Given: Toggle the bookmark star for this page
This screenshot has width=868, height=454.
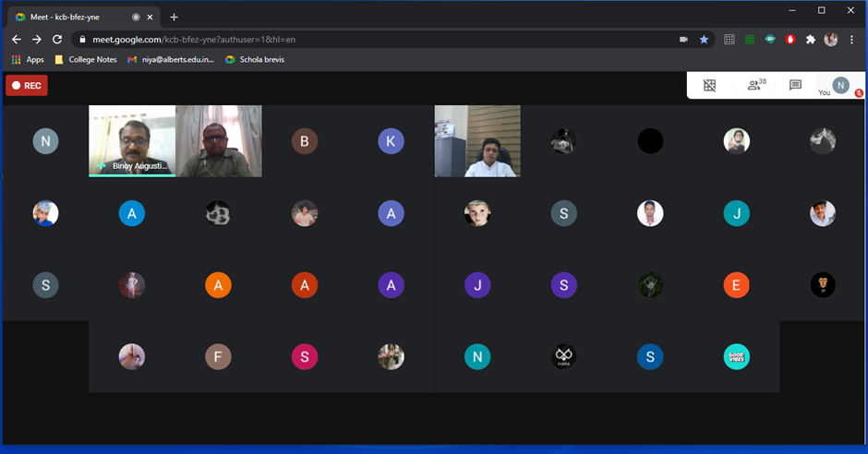Looking at the screenshot, I should tap(704, 40).
